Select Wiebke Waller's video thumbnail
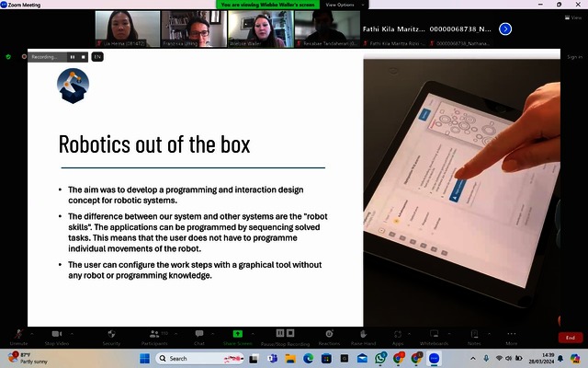 261,29
